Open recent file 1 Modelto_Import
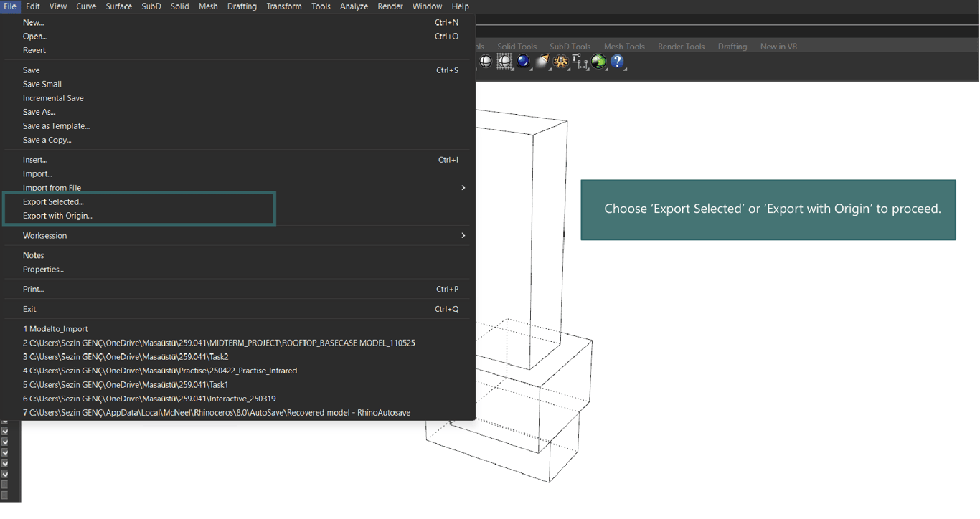The width and height of the screenshot is (980, 519). click(55, 329)
